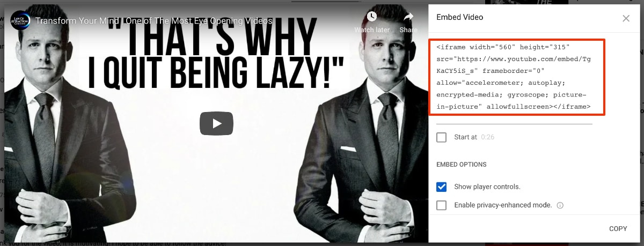Open the Transform Your Mind video title link
Image resolution: width=644 pixels, height=246 pixels.
154,21
